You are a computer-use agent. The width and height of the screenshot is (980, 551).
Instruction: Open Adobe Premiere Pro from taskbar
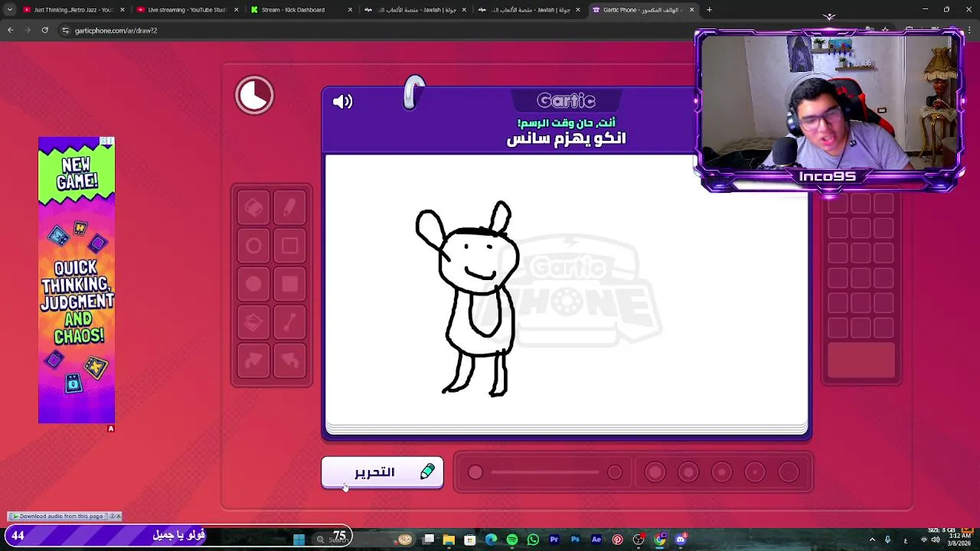pos(554,540)
